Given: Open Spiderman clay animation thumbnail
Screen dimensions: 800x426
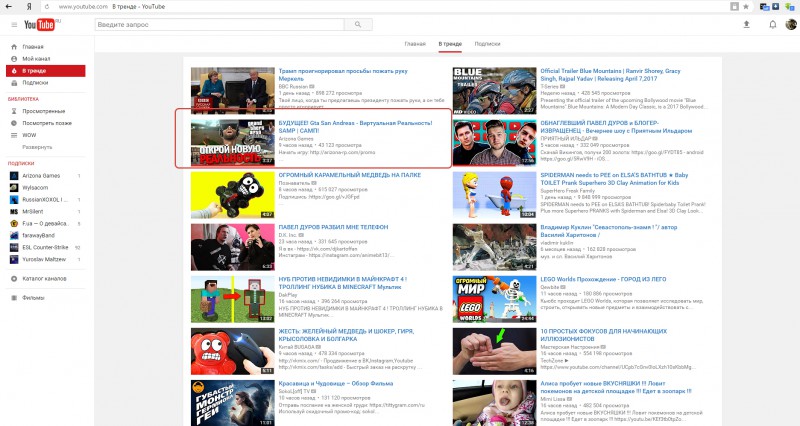Looking at the screenshot, I should [x=494, y=195].
